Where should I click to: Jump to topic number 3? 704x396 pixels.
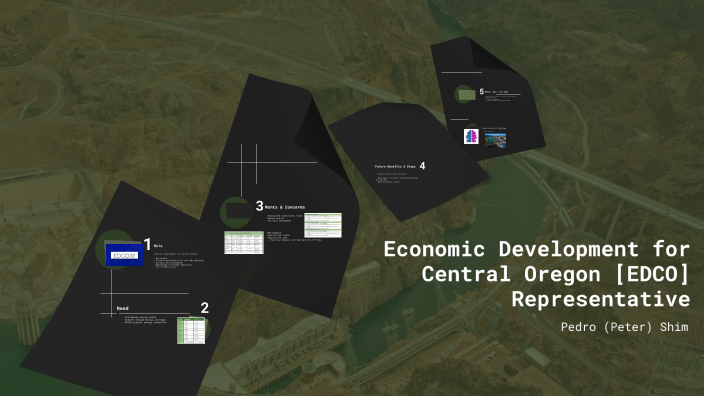pyautogui.click(x=260, y=206)
